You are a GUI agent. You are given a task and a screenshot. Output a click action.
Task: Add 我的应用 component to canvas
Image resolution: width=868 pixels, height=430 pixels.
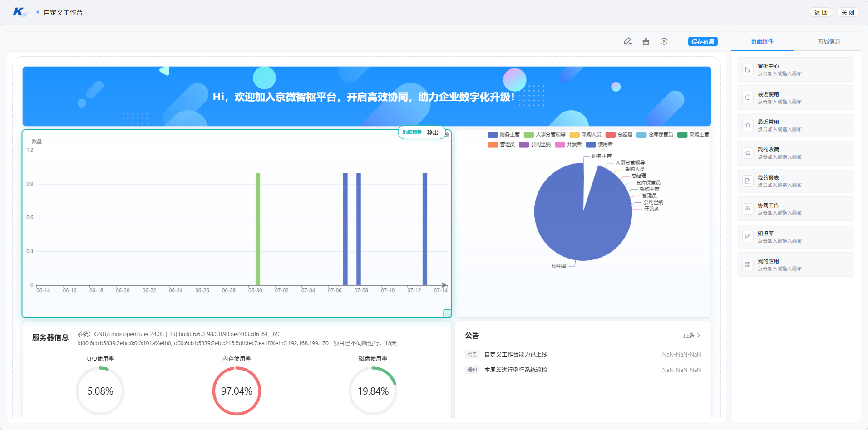[795, 264]
